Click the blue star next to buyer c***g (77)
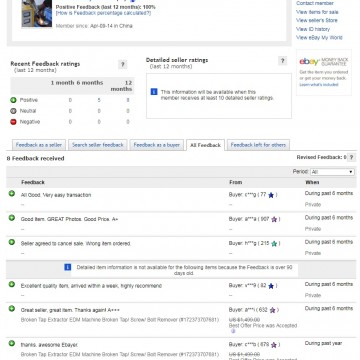This screenshot has width=360, height=360. pos(271,195)
